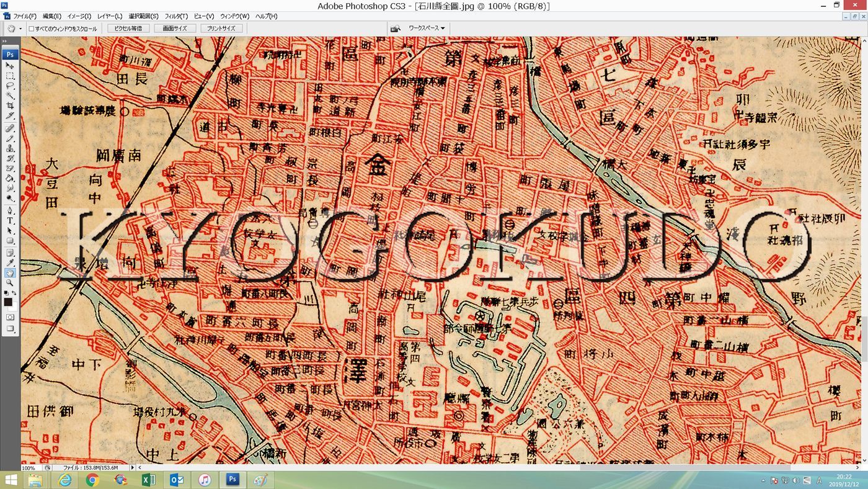Select the Healing Brush tool

[10, 128]
